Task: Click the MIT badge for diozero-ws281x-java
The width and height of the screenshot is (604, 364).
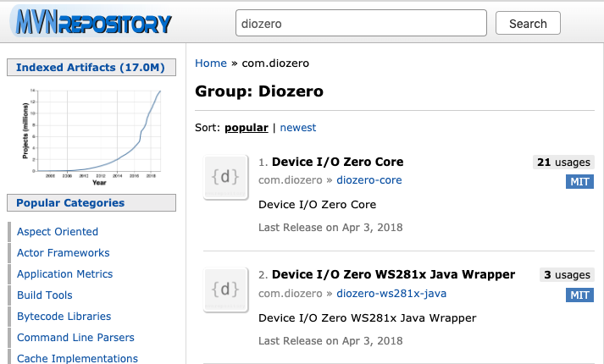Action: [579, 295]
